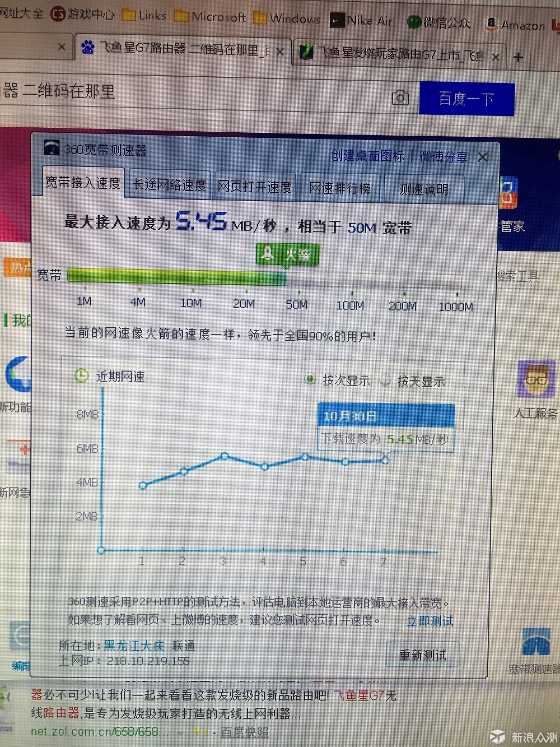Image resolution: width=560 pixels, height=747 pixels.
Task: Click the 360 speed tester gauge icon
Action: click(52, 148)
